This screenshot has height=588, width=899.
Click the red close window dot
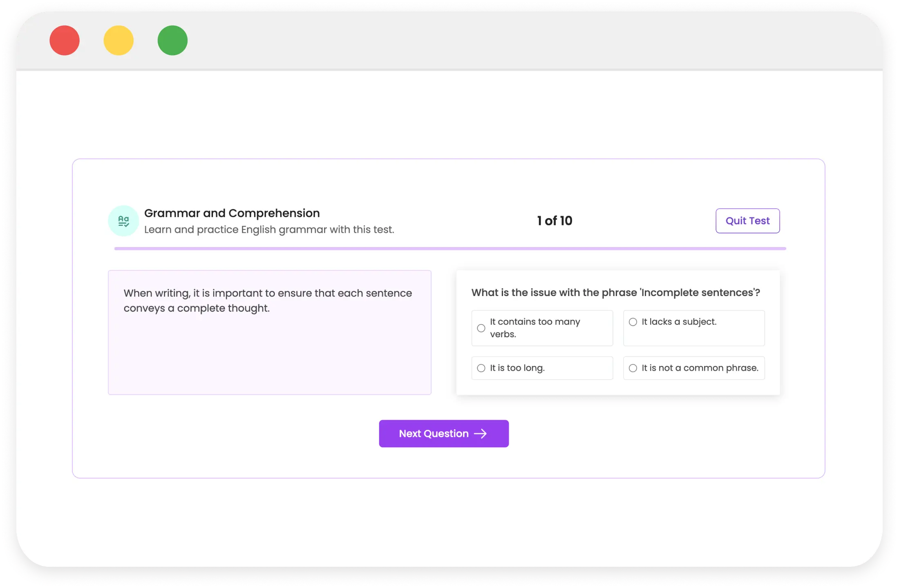tap(65, 40)
